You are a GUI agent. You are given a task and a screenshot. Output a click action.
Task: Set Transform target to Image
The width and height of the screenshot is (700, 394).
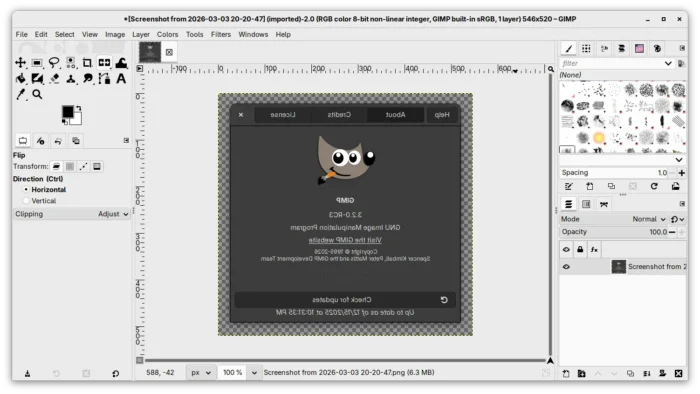coord(97,166)
